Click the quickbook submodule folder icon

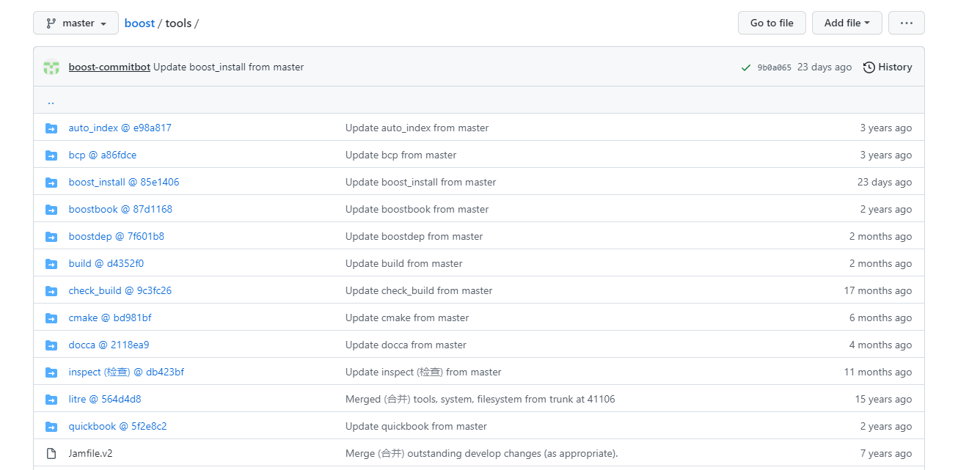(51, 427)
